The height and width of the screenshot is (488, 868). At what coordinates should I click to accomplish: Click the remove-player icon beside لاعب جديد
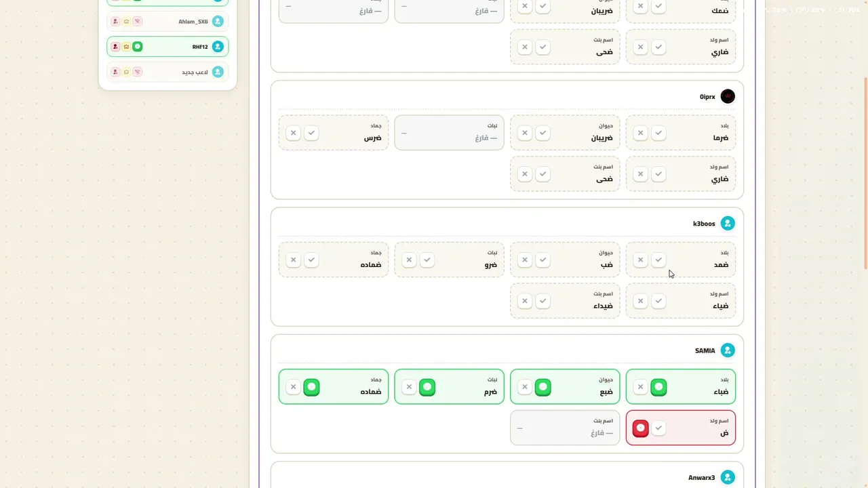[x=115, y=72]
